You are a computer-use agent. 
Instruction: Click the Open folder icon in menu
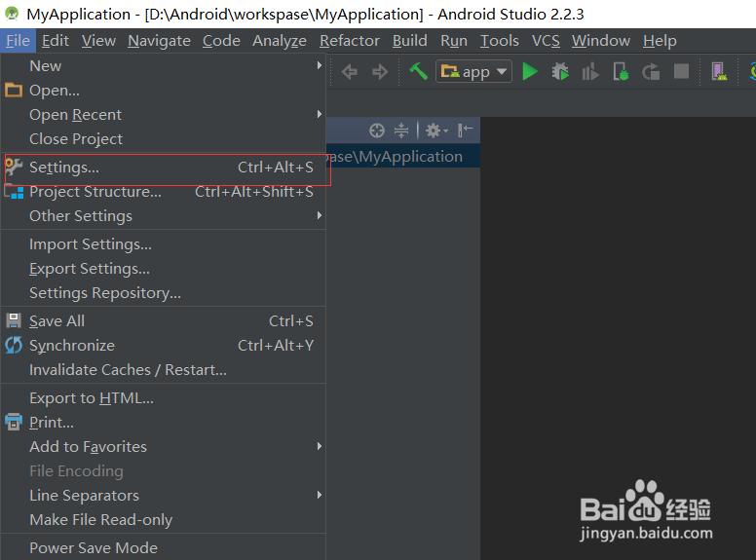pyautogui.click(x=14, y=90)
